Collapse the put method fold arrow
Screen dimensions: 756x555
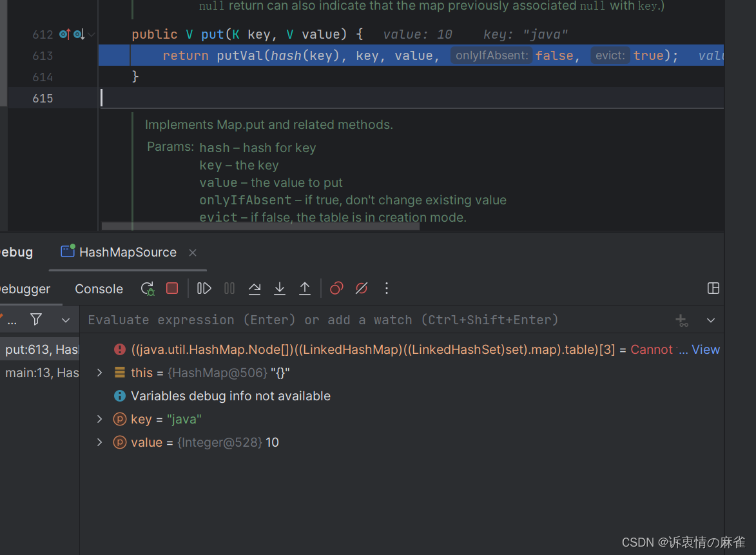coord(91,35)
